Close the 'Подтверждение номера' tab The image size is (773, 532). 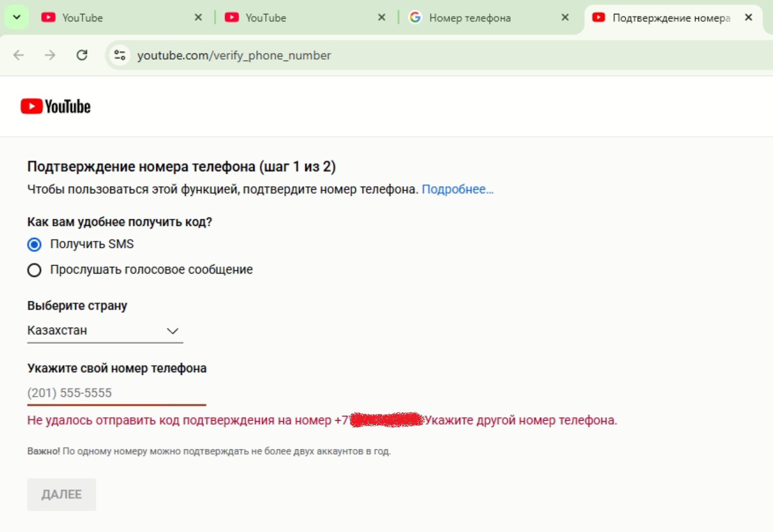click(749, 18)
